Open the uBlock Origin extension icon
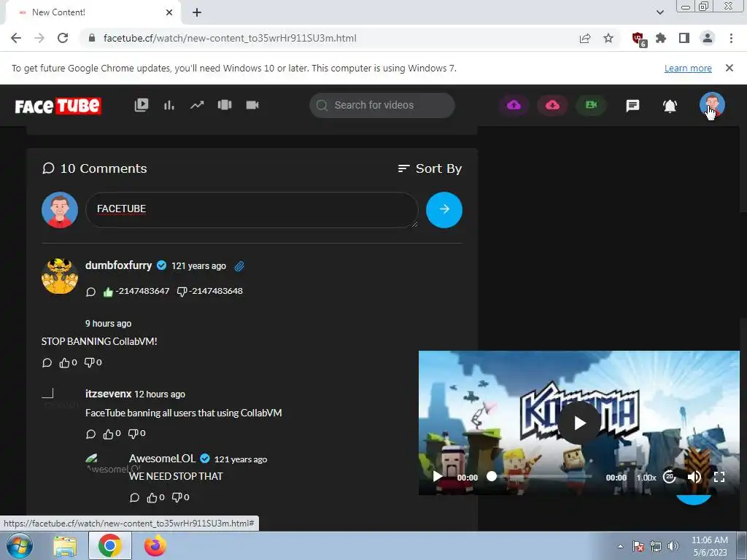747x560 pixels. (x=638, y=39)
